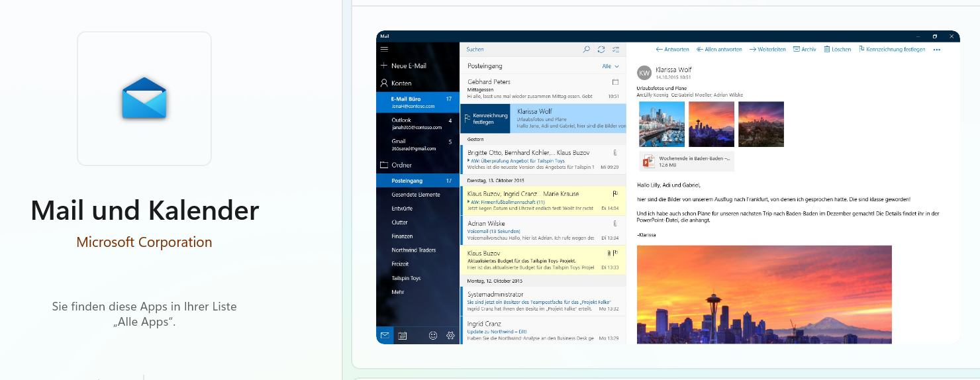The width and height of the screenshot is (980, 380).
Task: Click Allen antworten button
Action: coord(718,50)
